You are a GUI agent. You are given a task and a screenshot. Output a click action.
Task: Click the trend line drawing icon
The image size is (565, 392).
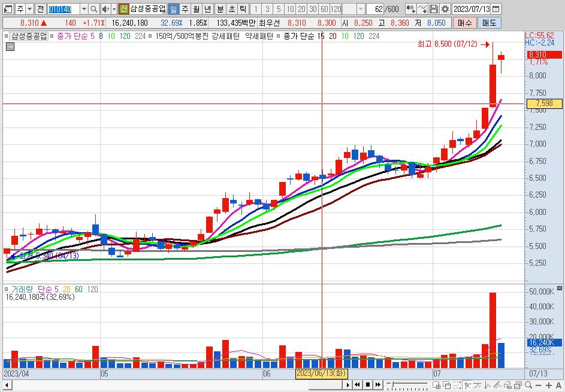pyautogui.click(x=478, y=385)
